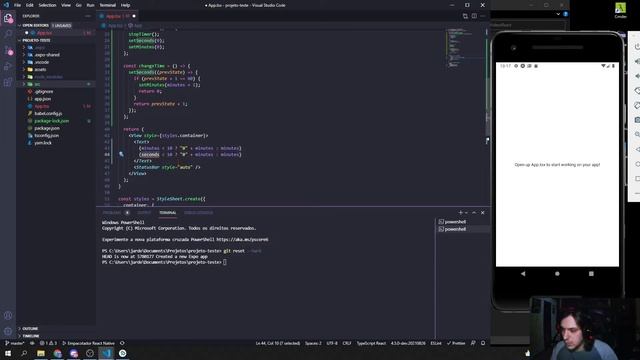This screenshot has height=360, width=640.
Task: Open the Accounts icon in activity bar
Action: point(8,315)
